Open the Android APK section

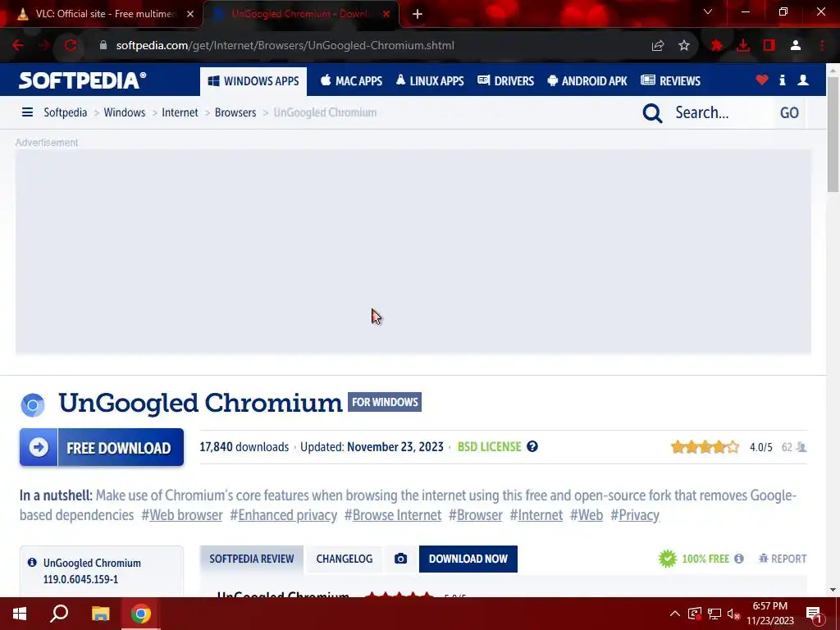pos(587,81)
